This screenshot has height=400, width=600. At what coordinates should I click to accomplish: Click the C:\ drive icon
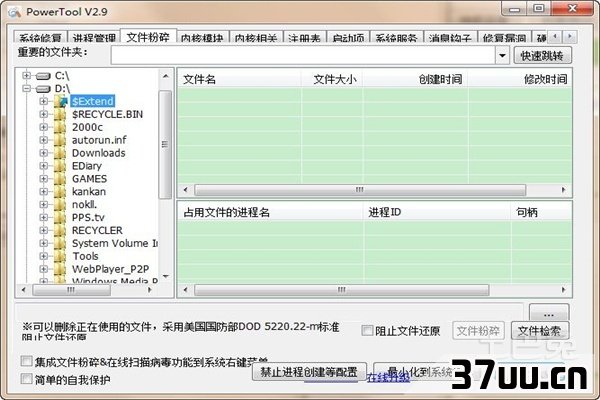(x=43, y=76)
